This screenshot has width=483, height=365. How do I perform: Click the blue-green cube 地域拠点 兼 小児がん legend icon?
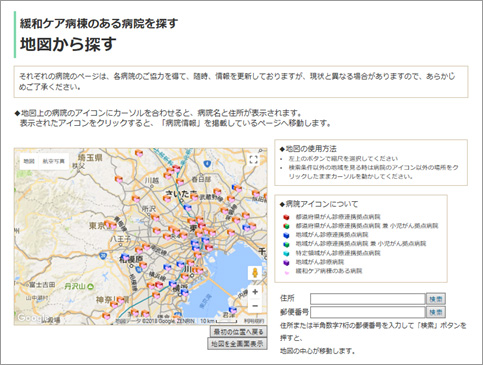pos(286,244)
